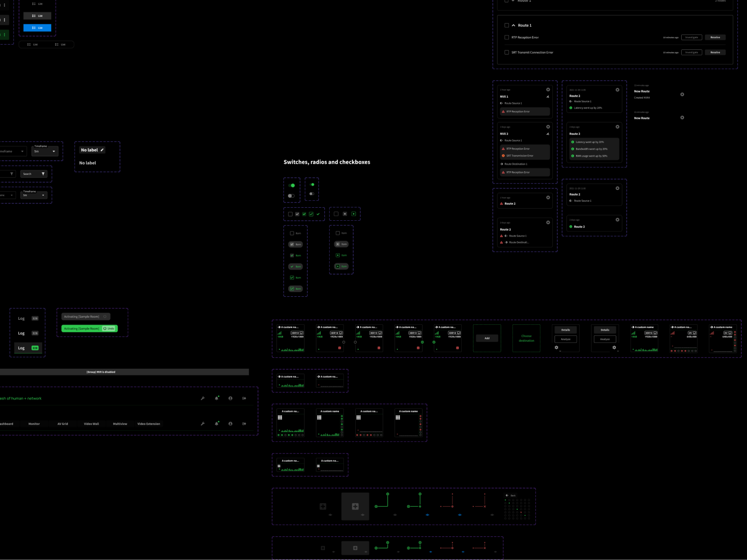Click the user profile icon in navigation row
This screenshot has width=747, height=560.
[230, 424]
